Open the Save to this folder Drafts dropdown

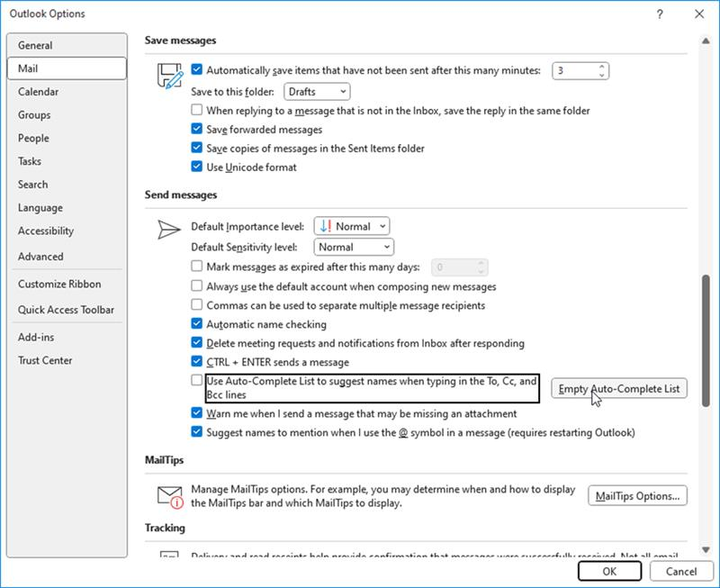coord(317,92)
